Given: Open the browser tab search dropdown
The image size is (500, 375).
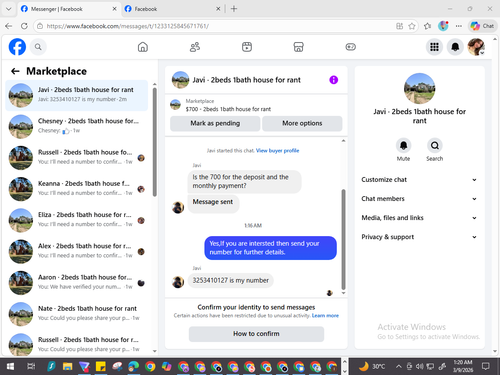Looking at the screenshot, I should point(9,9).
